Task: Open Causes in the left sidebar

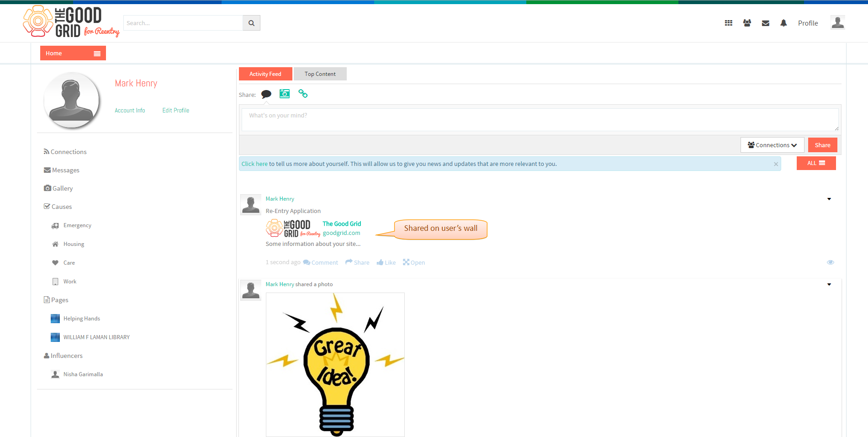Action: click(x=58, y=207)
